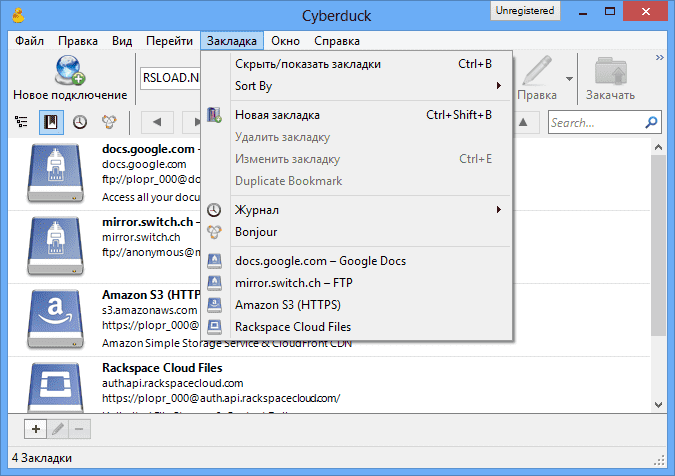Viewport: 675px width, 476px height.
Task: Click inside the Search input field
Action: [x=596, y=123]
